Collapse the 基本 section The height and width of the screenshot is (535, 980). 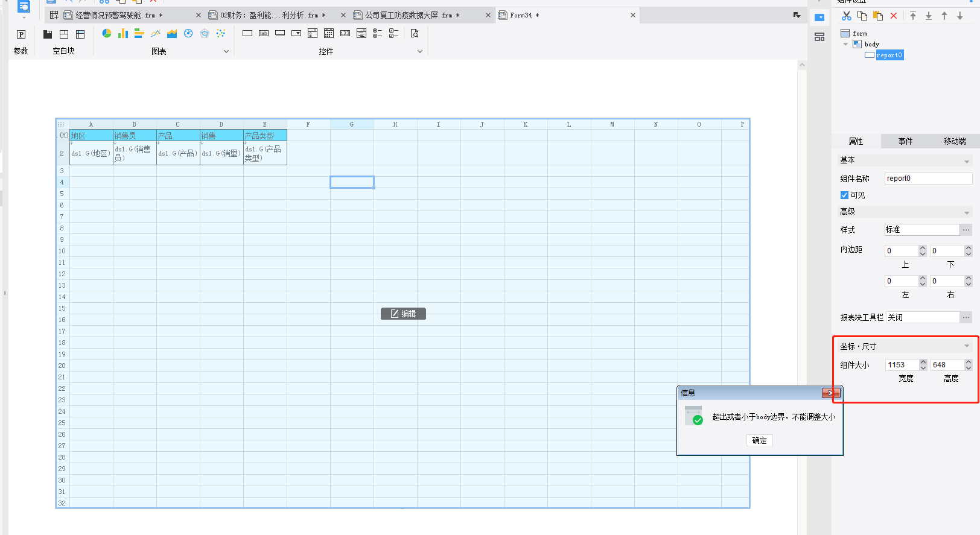pos(967,161)
